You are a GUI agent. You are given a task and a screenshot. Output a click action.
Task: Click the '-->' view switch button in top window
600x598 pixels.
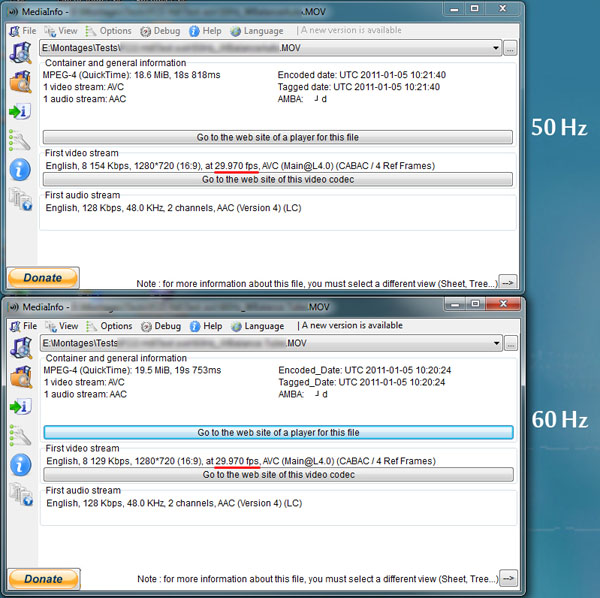pyautogui.click(x=508, y=283)
